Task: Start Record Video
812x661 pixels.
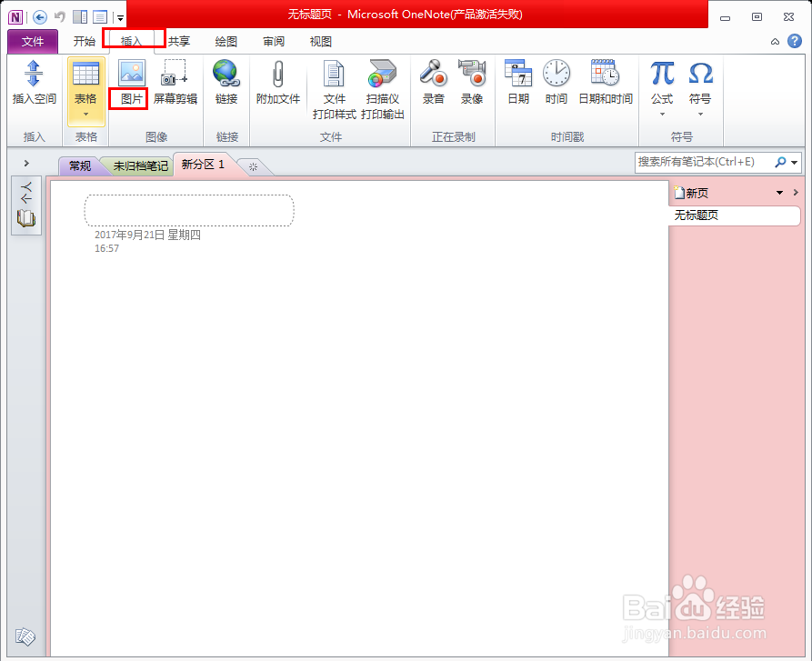Action: pyautogui.click(x=472, y=83)
